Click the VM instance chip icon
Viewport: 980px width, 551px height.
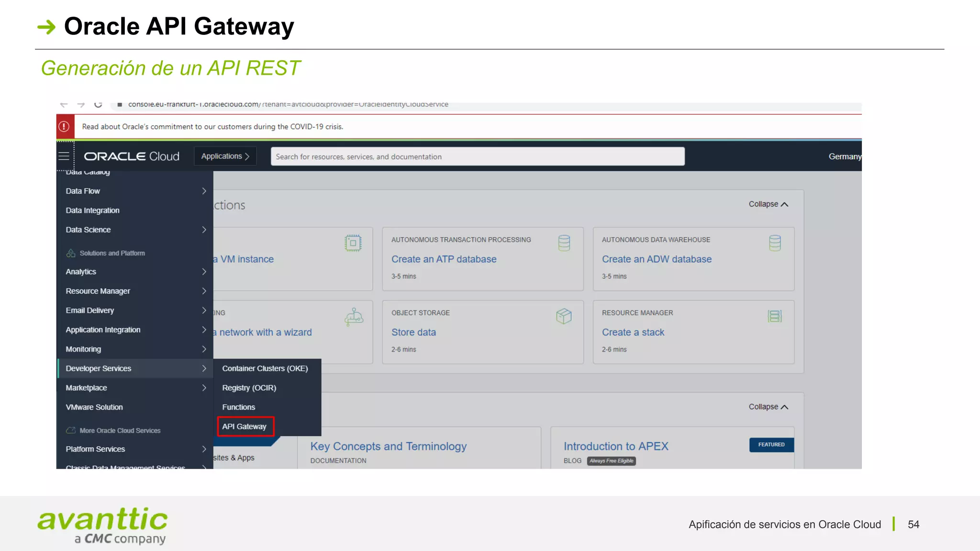(x=353, y=243)
